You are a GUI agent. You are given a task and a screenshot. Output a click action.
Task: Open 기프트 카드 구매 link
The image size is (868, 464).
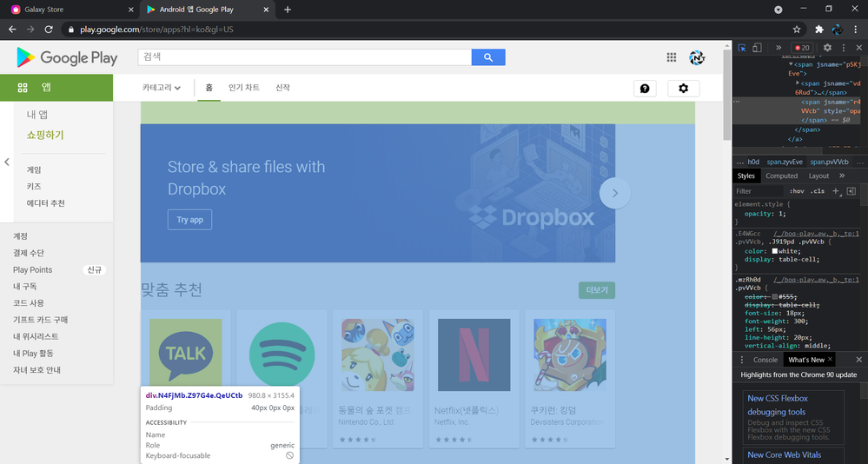41,320
